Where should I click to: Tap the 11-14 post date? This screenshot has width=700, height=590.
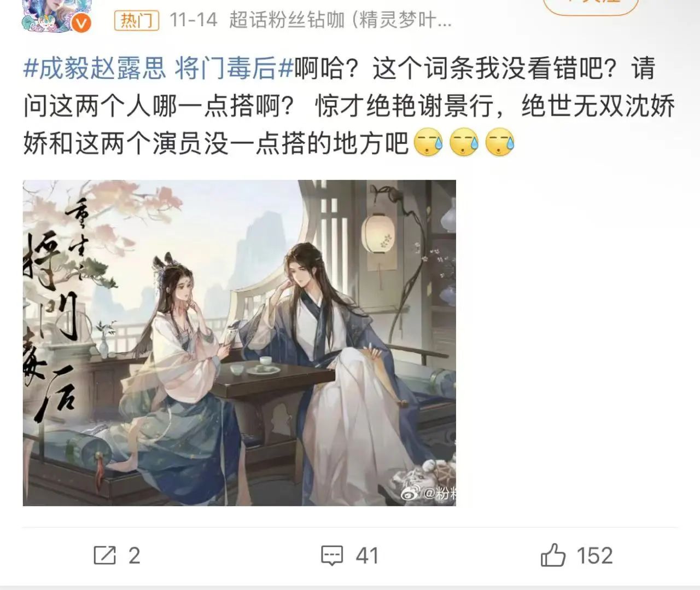pos(193,21)
